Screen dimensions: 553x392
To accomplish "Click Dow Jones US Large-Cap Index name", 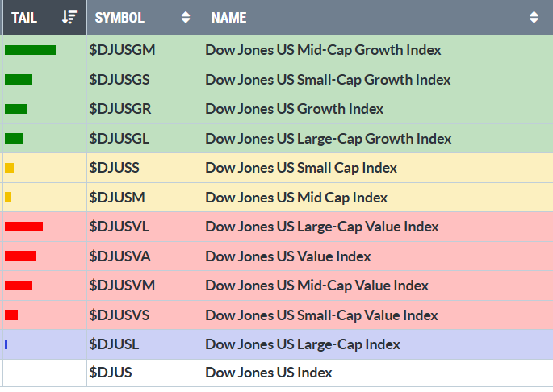I will [x=303, y=344].
